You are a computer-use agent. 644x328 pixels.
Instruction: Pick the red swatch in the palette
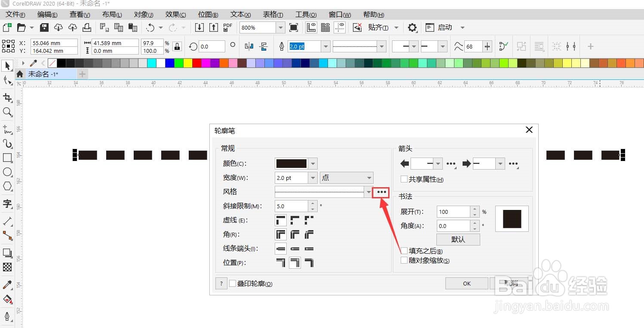tap(197, 63)
